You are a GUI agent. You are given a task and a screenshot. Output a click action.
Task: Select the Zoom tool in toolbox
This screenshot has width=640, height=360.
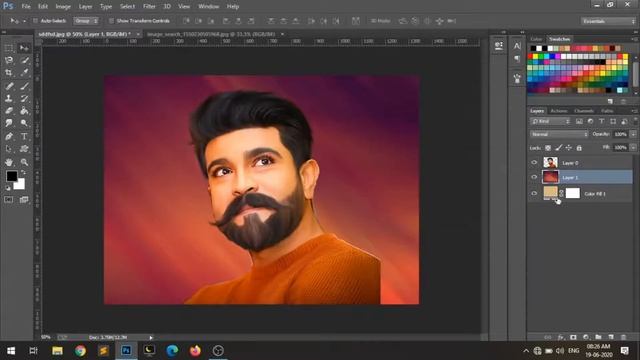pos(24,162)
